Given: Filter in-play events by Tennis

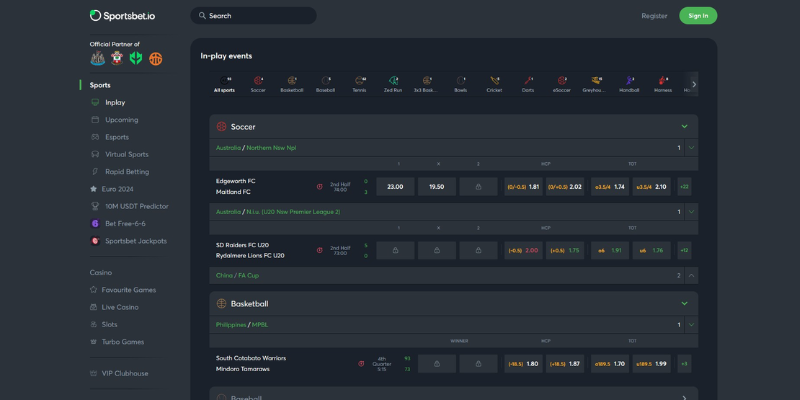Looking at the screenshot, I should [359, 84].
